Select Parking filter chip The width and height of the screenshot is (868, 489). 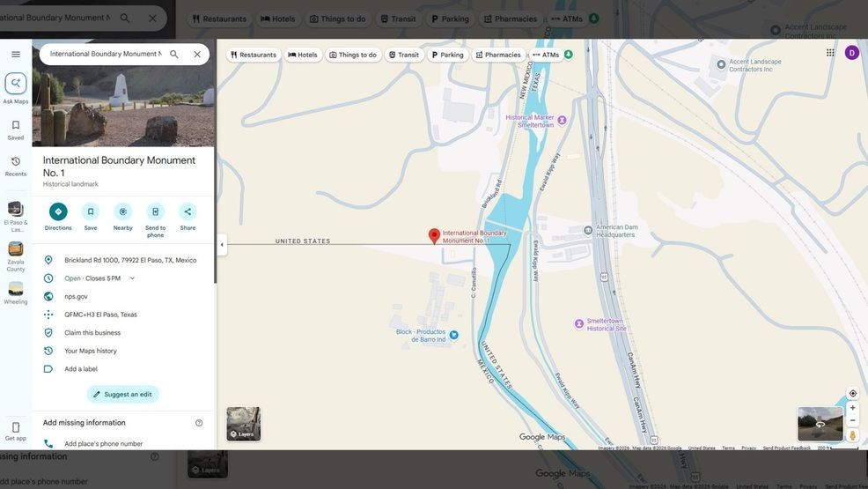click(447, 55)
